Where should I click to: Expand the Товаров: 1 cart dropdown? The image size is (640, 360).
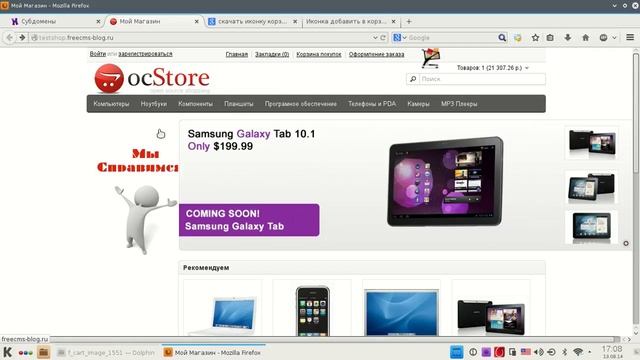[x=492, y=68]
